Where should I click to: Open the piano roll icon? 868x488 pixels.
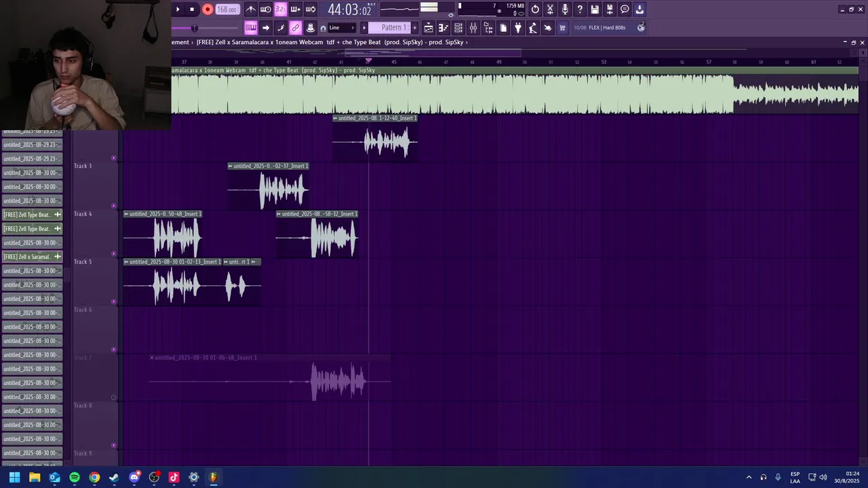[443, 28]
